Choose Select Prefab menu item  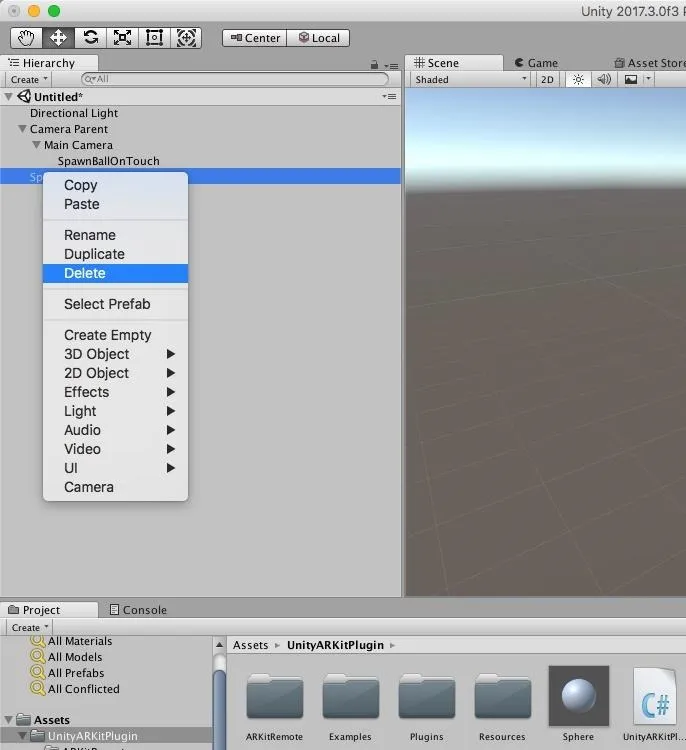(x=115, y=304)
